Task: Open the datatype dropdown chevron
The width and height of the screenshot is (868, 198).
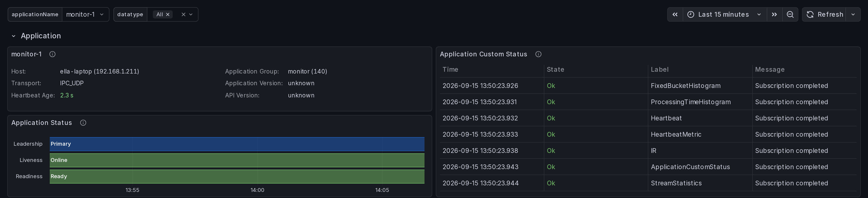Action: point(191,14)
